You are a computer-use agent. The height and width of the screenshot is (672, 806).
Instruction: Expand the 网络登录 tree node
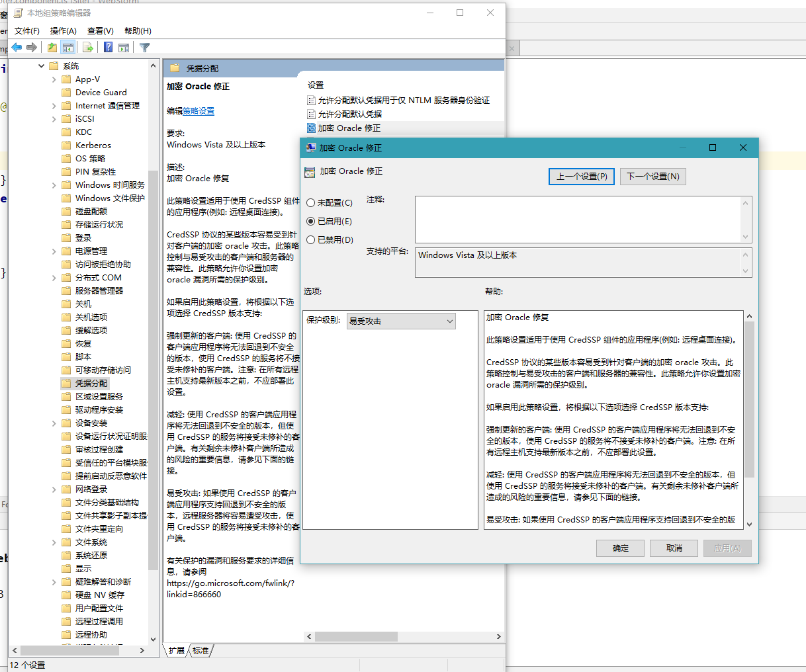[x=54, y=489]
